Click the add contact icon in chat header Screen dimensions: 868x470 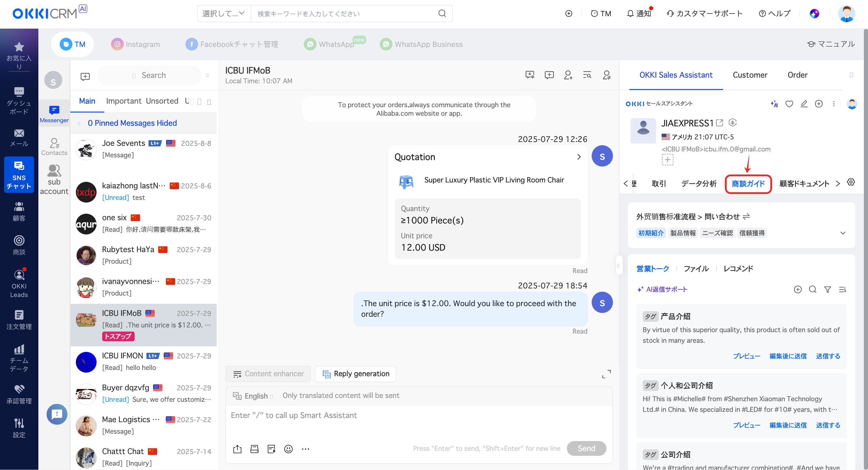(x=568, y=75)
